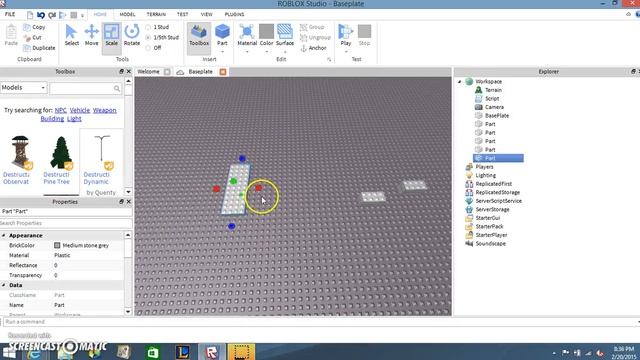Activate the Move tool

click(x=91, y=35)
